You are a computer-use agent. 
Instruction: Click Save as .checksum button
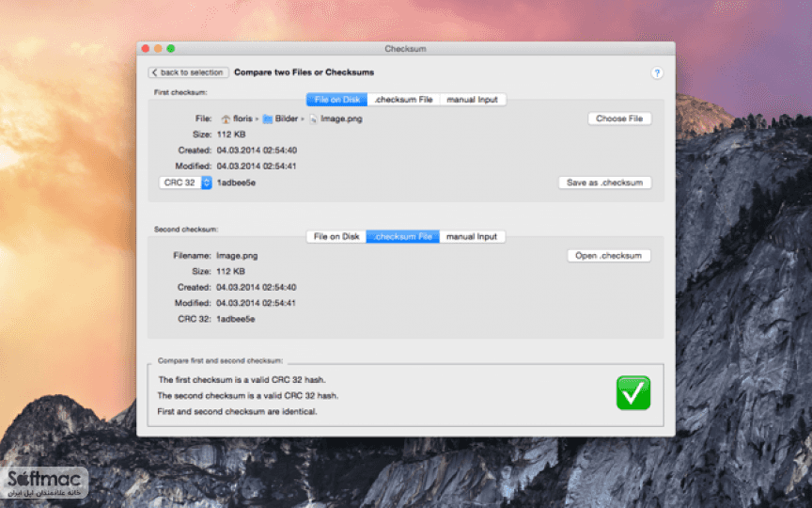[604, 183]
